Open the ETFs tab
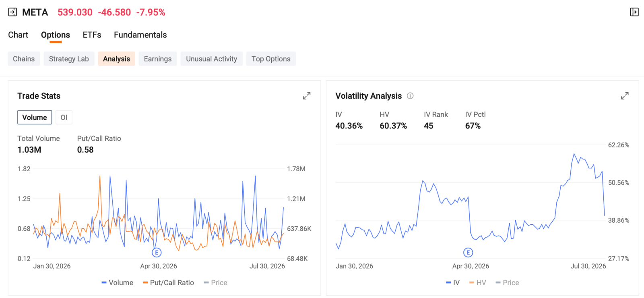This screenshot has height=298, width=644. tap(92, 35)
